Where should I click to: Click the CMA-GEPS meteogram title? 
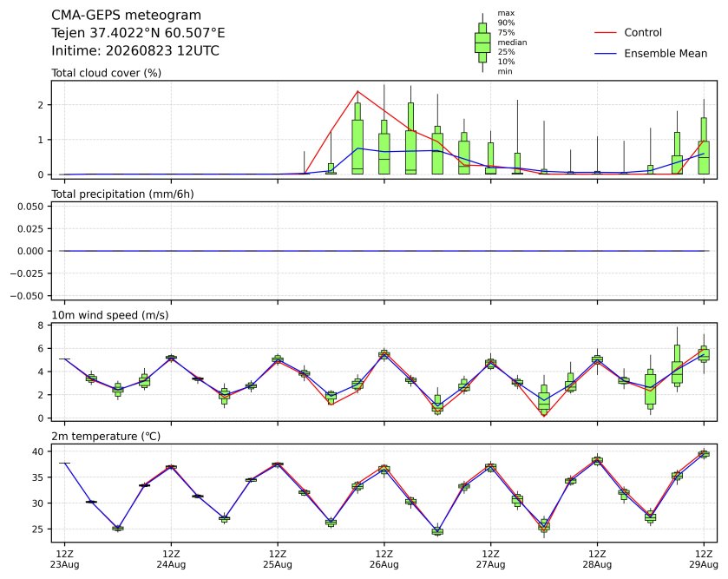pos(127,16)
